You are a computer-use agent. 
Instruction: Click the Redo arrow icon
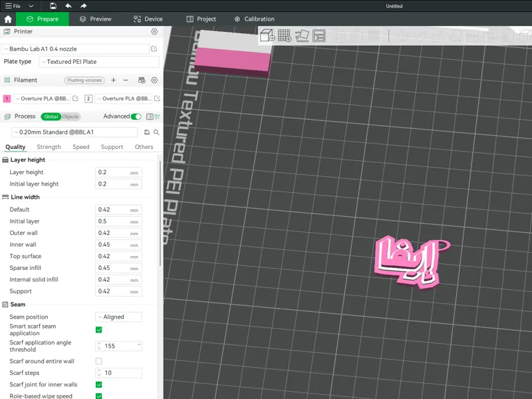point(84,6)
